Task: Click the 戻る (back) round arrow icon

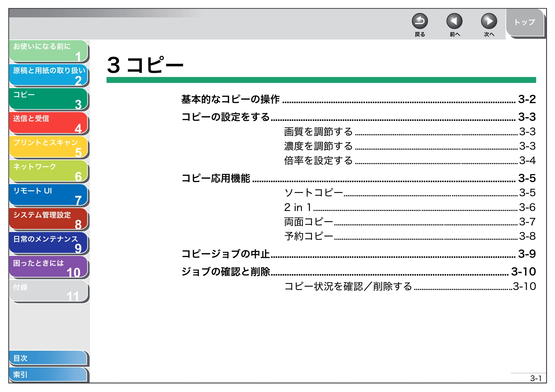Action: tap(420, 21)
